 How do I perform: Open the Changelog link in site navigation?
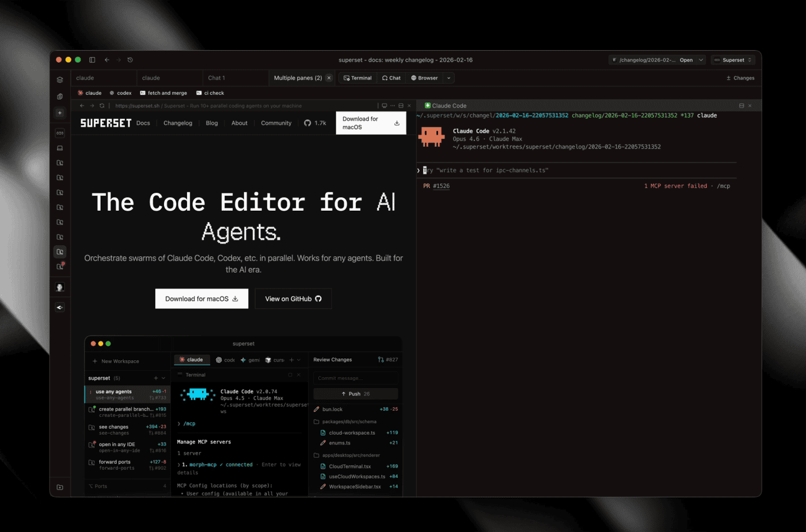pos(178,123)
